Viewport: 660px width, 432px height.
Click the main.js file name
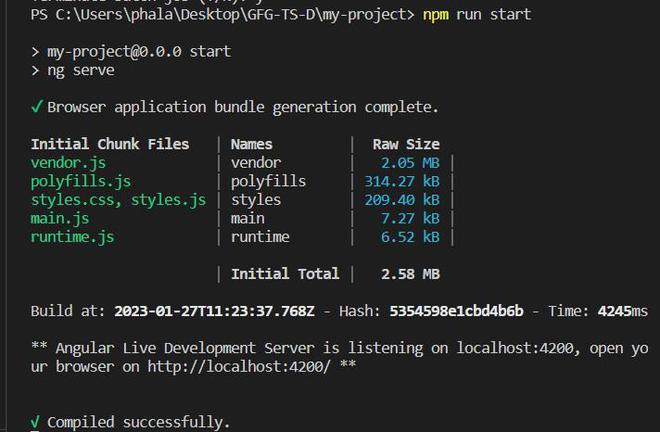[x=60, y=219]
